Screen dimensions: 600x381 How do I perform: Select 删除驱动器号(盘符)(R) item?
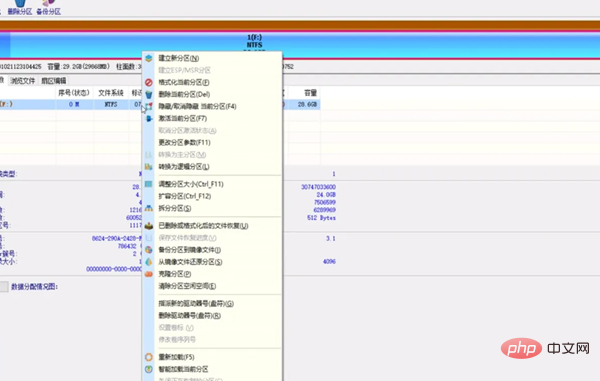(x=190, y=316)
